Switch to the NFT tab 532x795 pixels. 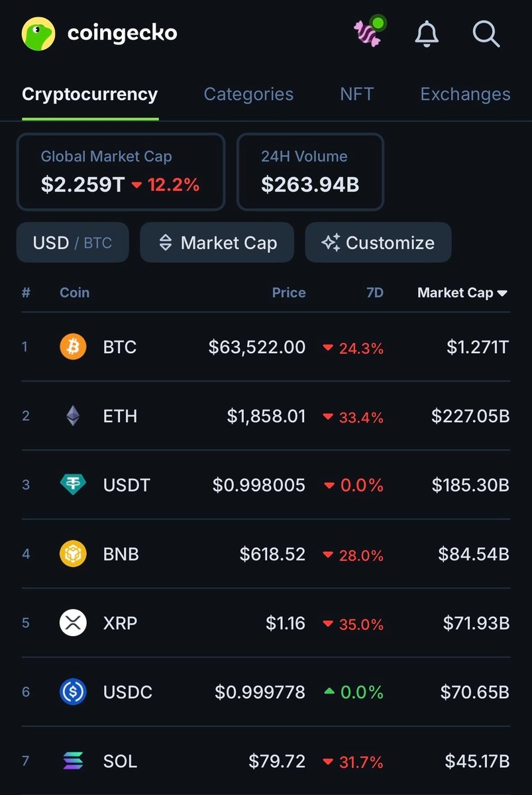pos(356,94)
